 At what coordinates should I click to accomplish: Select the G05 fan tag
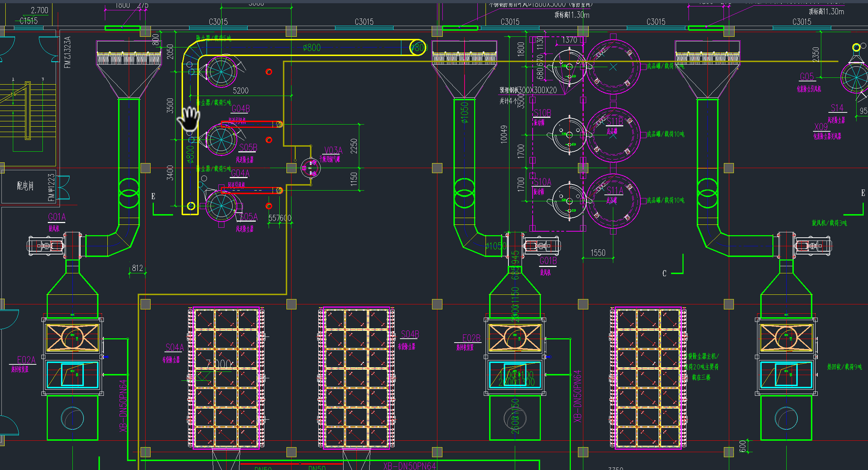click(x=807, y=77)
